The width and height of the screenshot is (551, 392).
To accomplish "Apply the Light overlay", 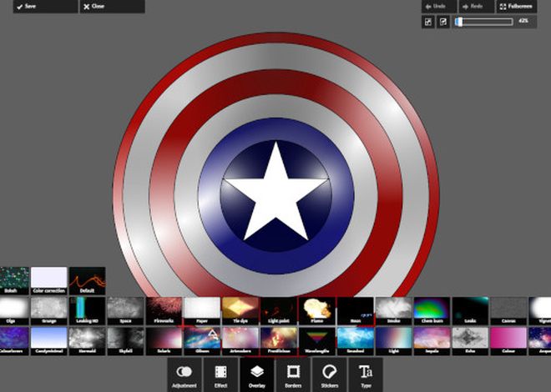I will tap(393, 341).
